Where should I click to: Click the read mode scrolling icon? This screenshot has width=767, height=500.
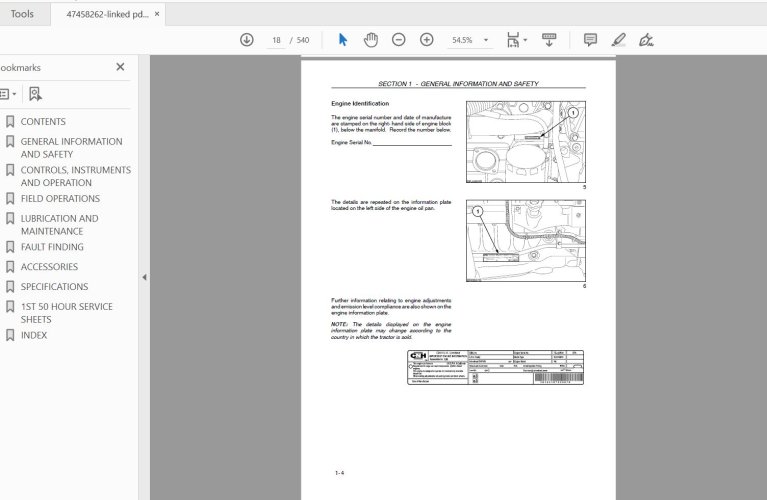pos(549,40)
